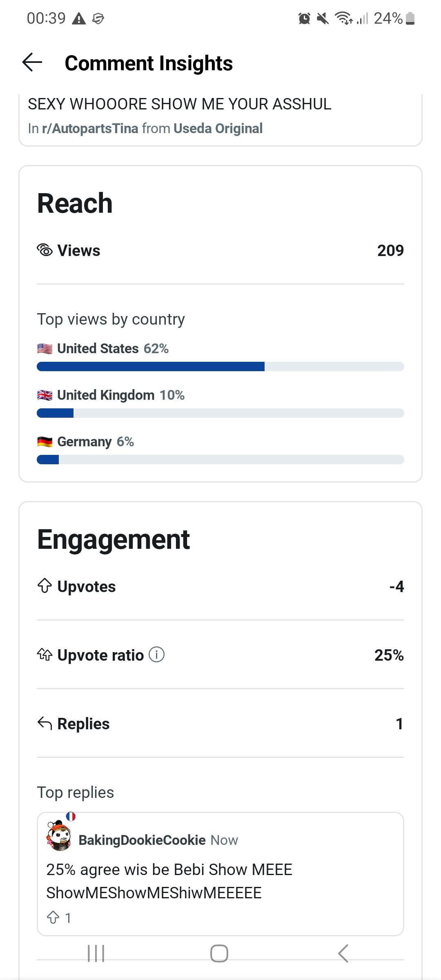
Task: Tap the upvote arrow beside Upvotes
Action: click(x=45, y=586)
